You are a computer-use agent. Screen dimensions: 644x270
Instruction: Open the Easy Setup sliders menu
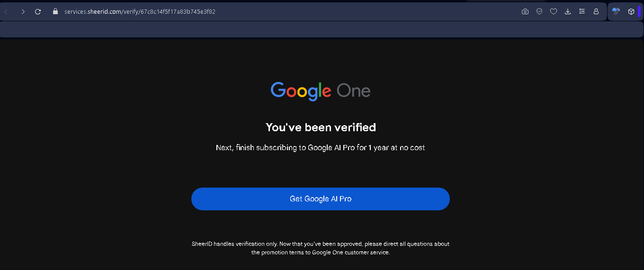582,11
